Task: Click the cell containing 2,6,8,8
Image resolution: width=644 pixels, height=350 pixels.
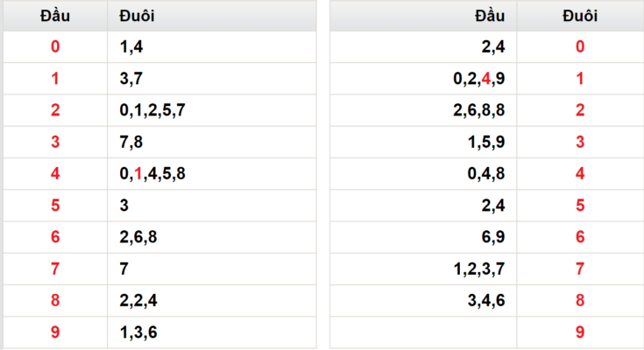Action: 423,110
